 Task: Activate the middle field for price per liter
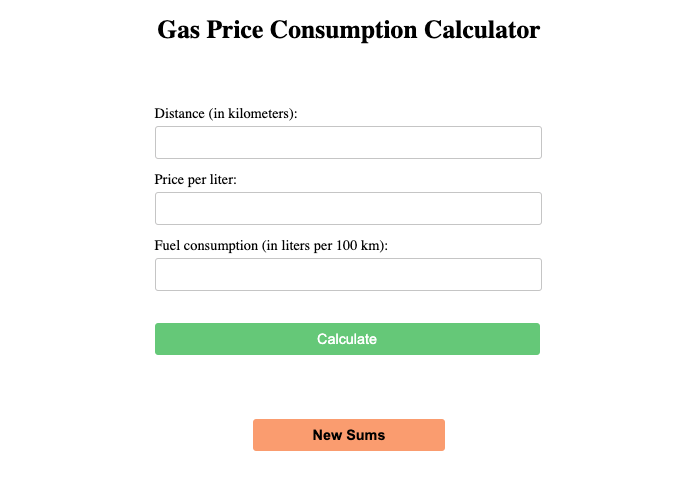pos(348,208)
